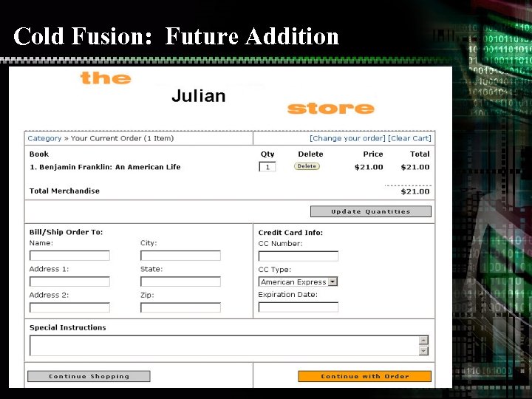Delete the Benjamin Franklin book item
The height and width of the screenshot is (399, 532).
[307, 166]
